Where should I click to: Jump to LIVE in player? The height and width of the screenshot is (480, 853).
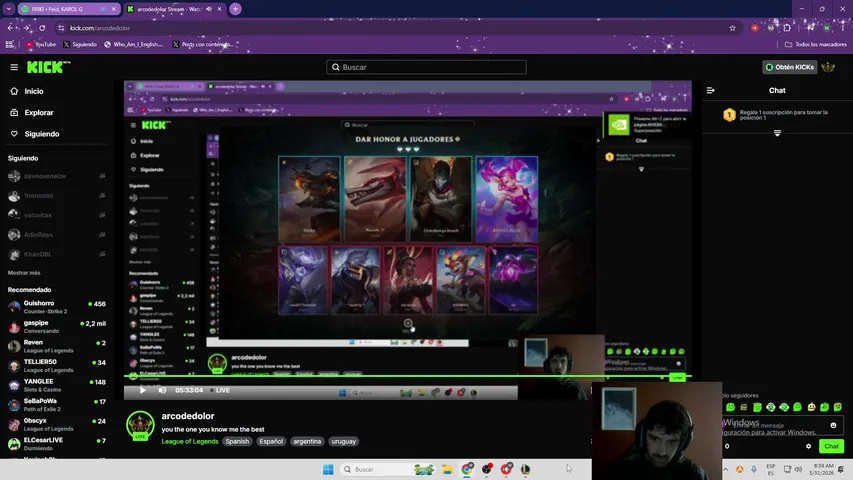click(x=220, y=390)
